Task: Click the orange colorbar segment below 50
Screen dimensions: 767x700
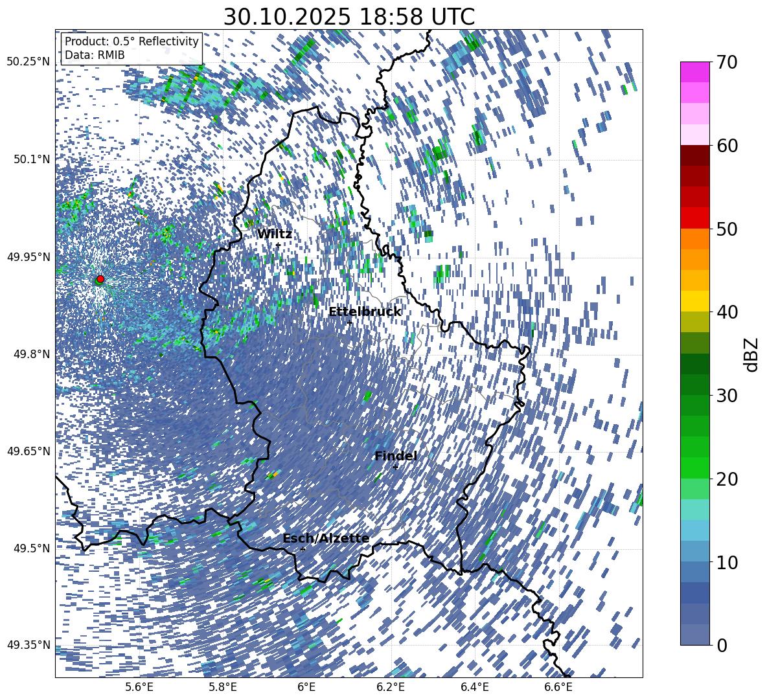Action: pos(694,238)
